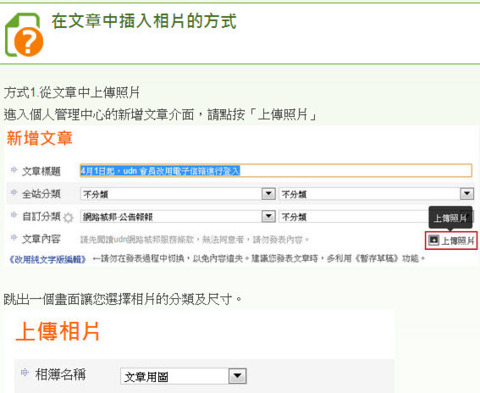Viewport: 480px width, 393px height.
Task: Click the text 跳出一個畫面讓您選擇相片的分類及尺寸
Action: tap(123, 299)
